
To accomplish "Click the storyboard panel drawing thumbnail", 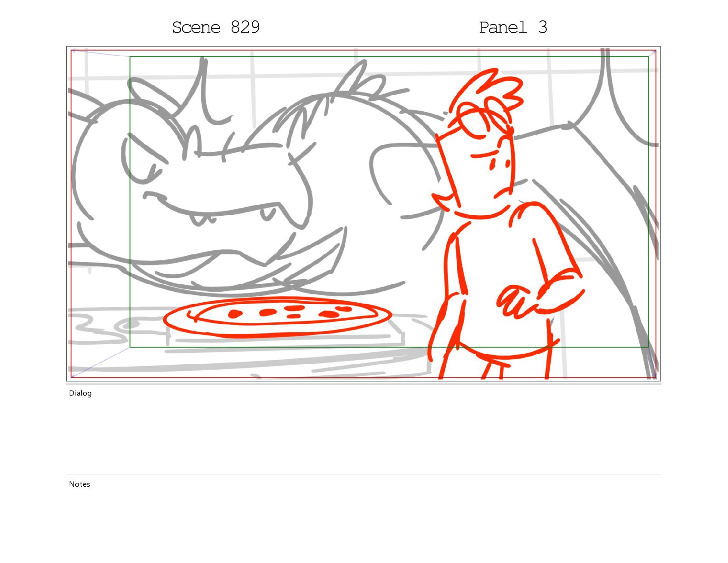I will [x=364, y=214].
